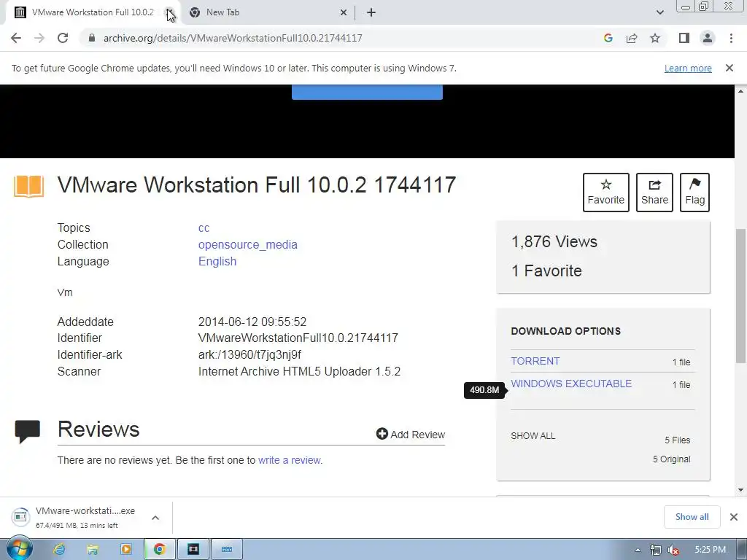Show hidden tray icons arrow

(638, 550)
